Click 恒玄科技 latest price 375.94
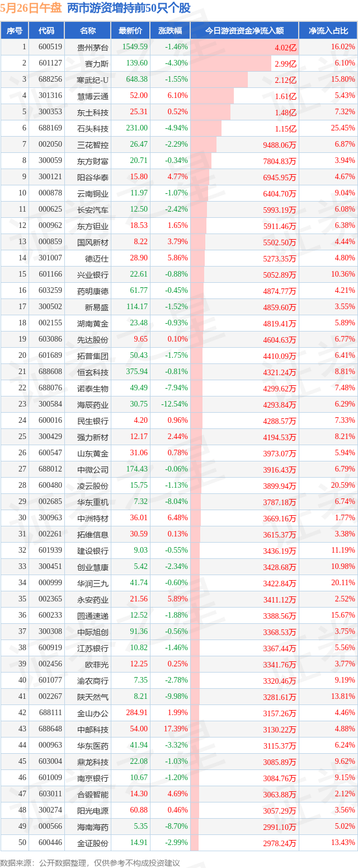The width and height of the screenshot is (358, 868). [136, 372]
